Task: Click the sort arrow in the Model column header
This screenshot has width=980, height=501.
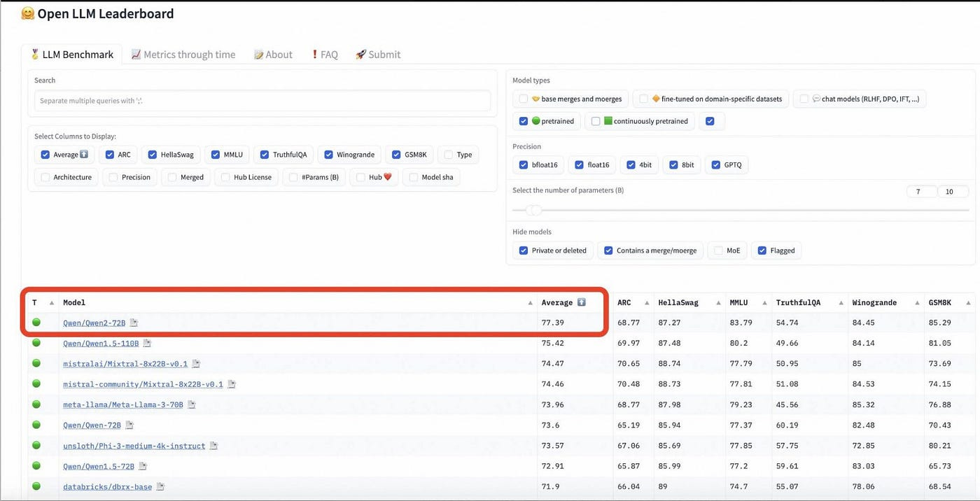Action: point(530,303)
